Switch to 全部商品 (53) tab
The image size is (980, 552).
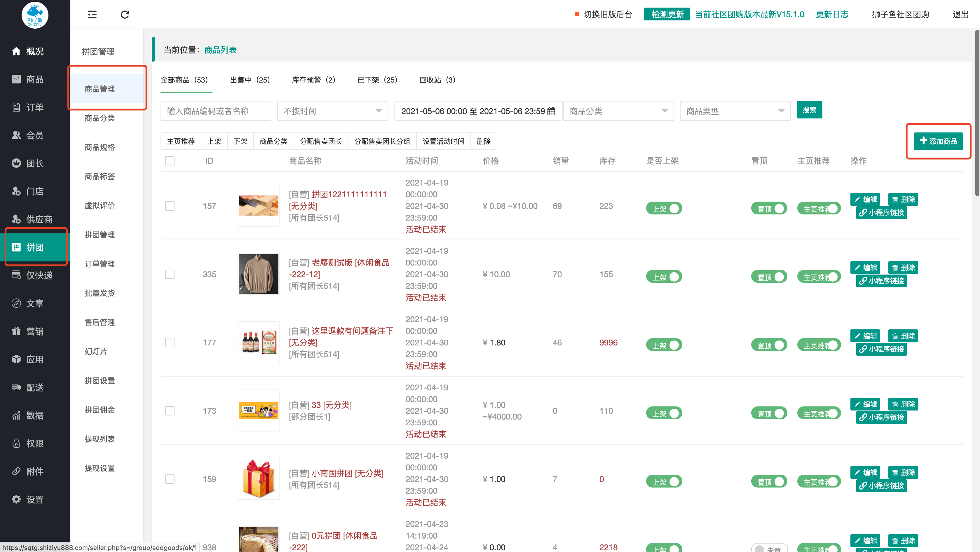(184, 80)
